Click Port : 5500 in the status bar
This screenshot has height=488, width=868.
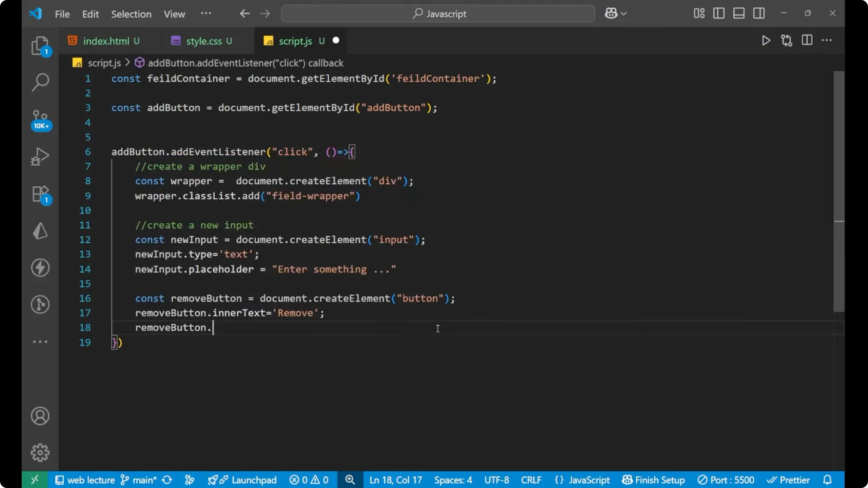tap(726, 480)
